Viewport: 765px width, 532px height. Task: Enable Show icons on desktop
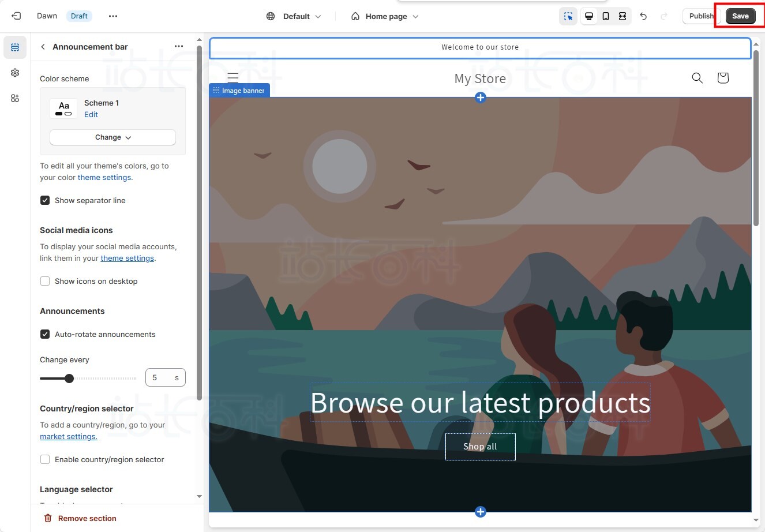point(45,281)
